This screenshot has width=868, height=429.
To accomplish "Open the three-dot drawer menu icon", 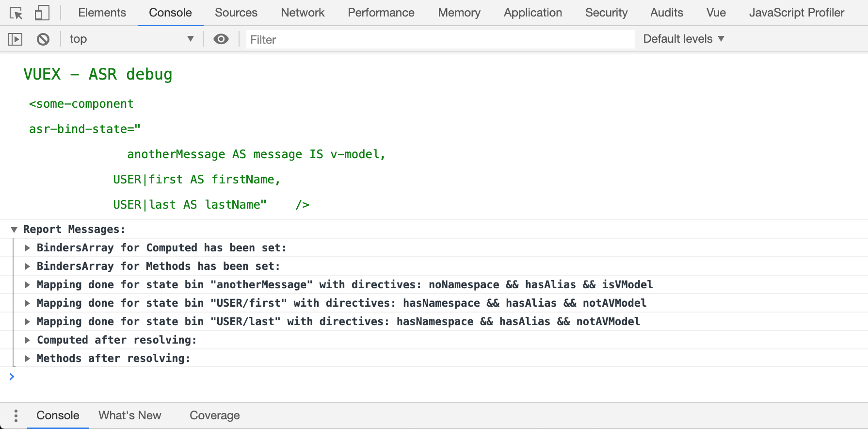I will 16,415.
